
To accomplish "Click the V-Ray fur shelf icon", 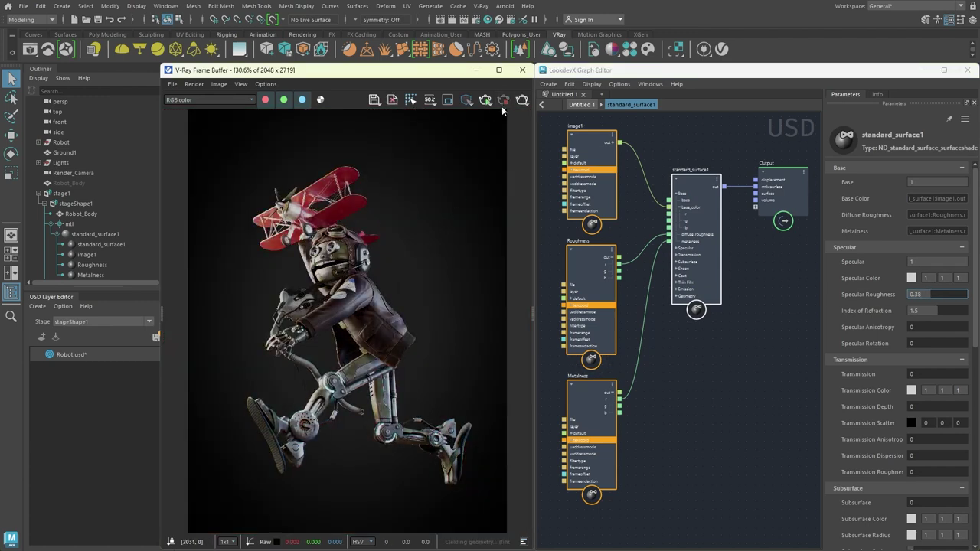I will coord(384,49).
